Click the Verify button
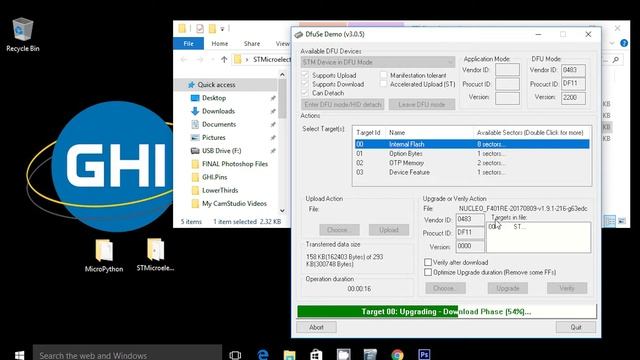 (567, 288)
